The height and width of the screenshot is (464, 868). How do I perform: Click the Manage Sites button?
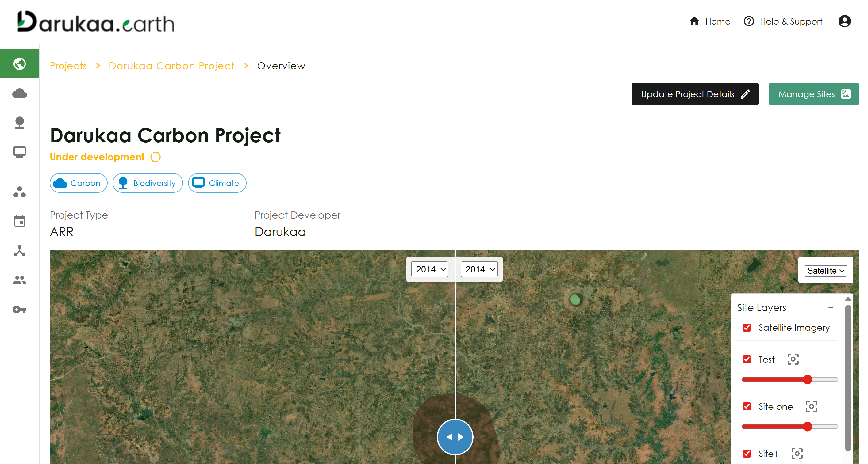pyautogui.click(x=814, y=94)
